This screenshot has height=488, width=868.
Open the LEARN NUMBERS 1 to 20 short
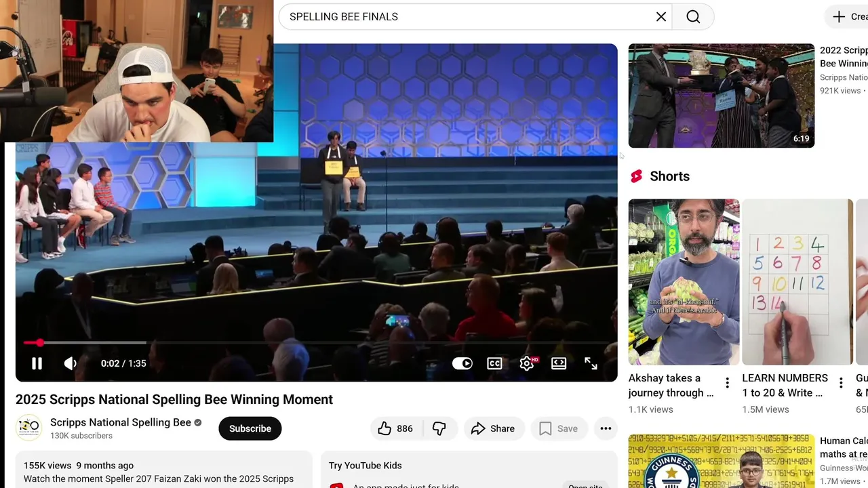(x=797, y=282)
